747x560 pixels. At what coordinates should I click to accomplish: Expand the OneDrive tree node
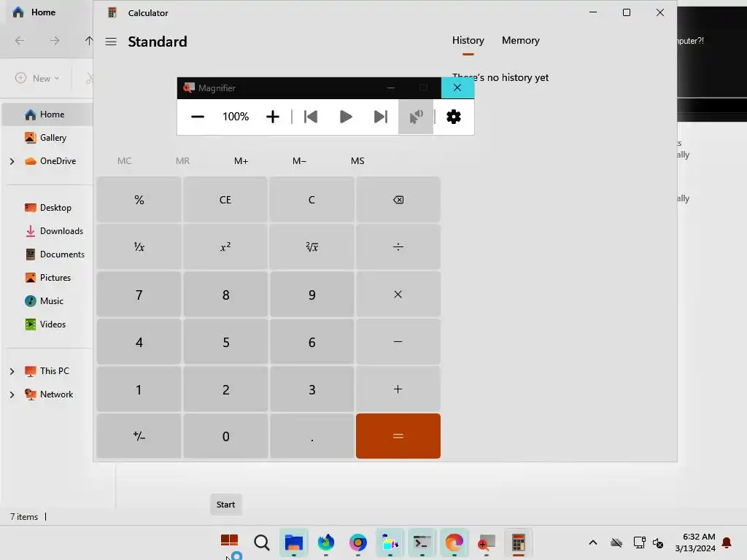point(12,161)
